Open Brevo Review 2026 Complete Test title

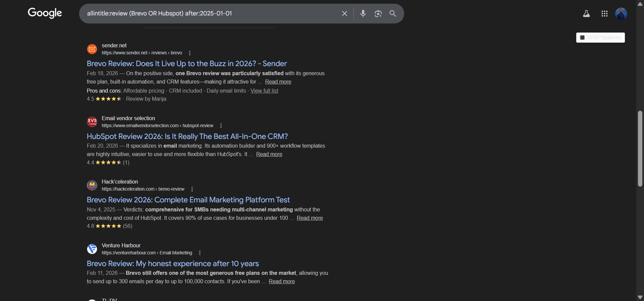(188, 200)
